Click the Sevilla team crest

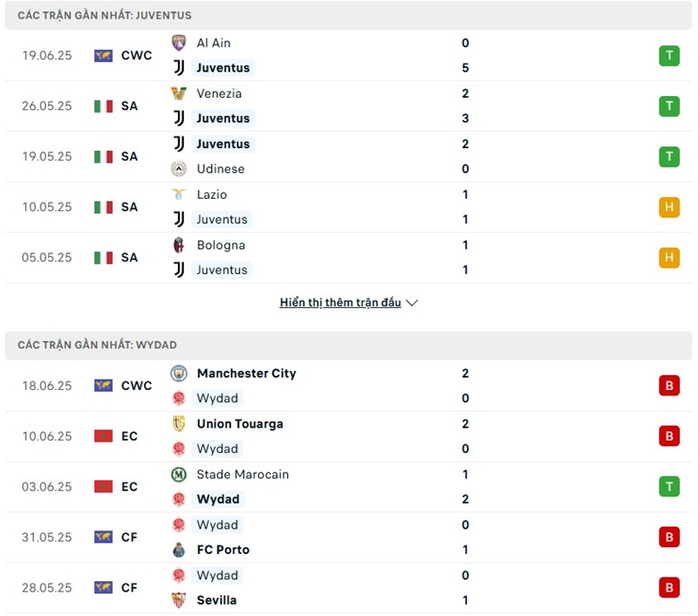tap(179, 600)
